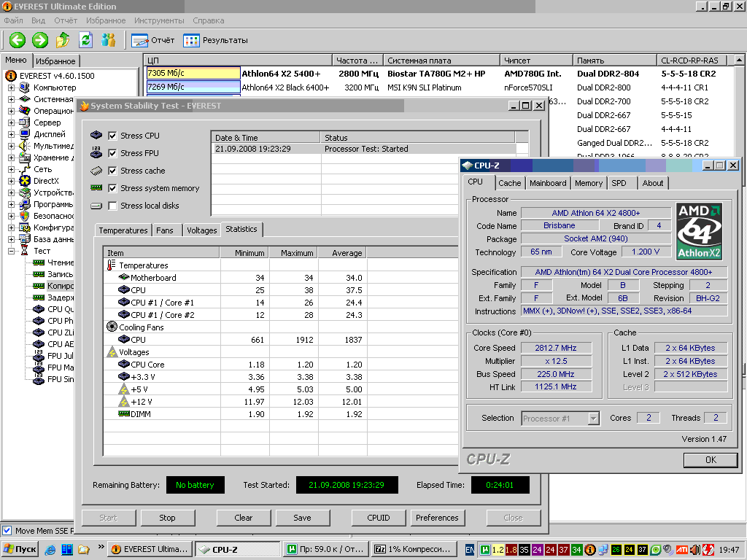The height and width of the screenshot is (560, 747).
Task: Click the AMD Athlon X2 logo in CPU-Z
Action: coord(700,231)
